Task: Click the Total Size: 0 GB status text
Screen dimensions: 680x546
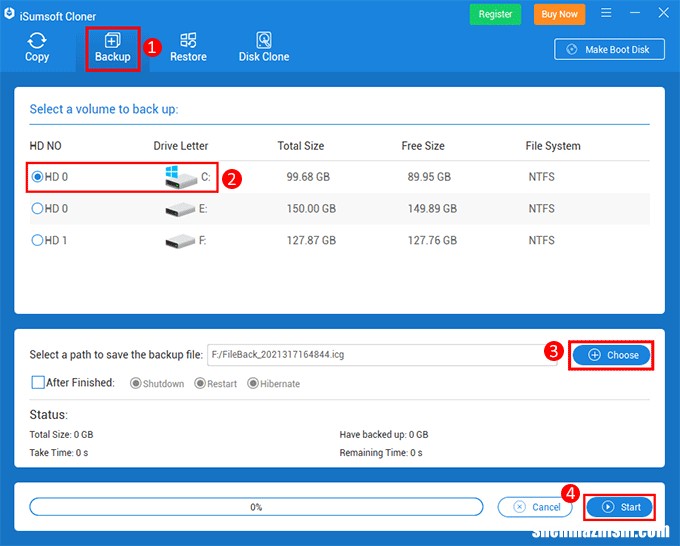Action: [61, 435]
